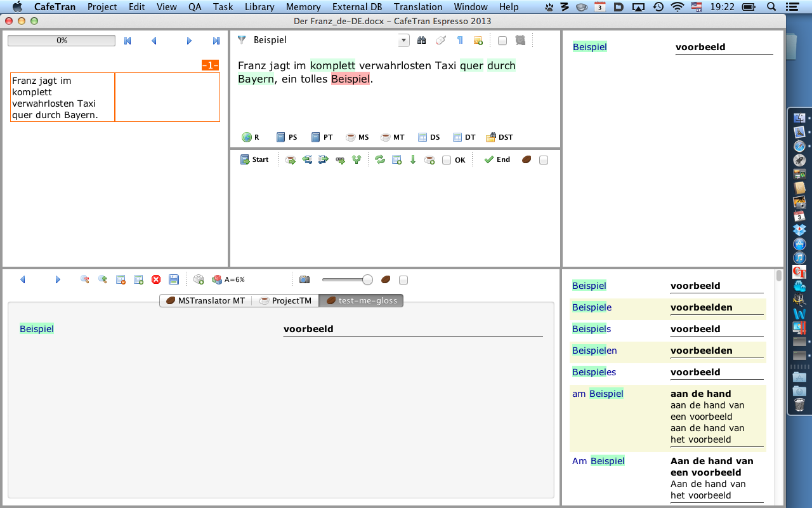Click the binoculars search icon
The image size is (812, 508).
click(421, 41)
